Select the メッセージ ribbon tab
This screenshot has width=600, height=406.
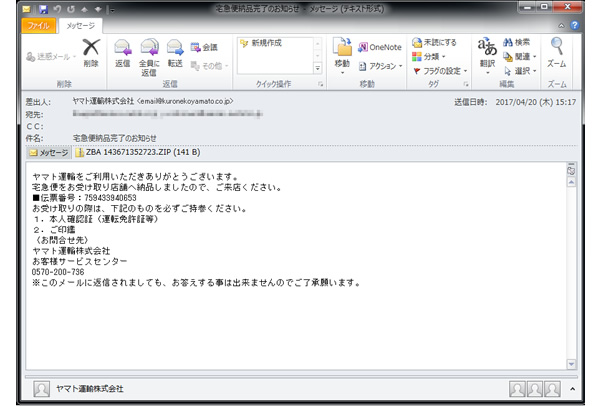(x=80, y=26)
